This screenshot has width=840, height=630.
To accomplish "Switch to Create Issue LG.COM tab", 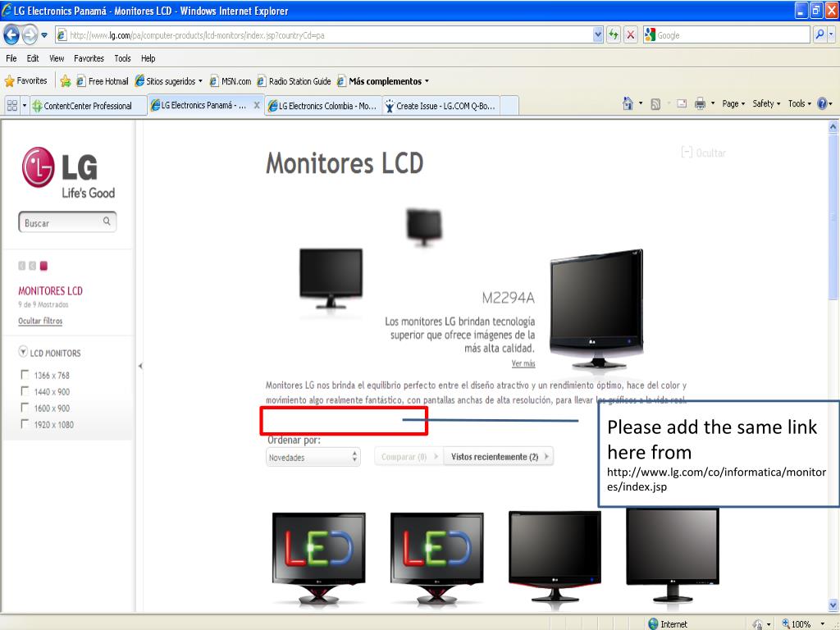I will [441, 106].
